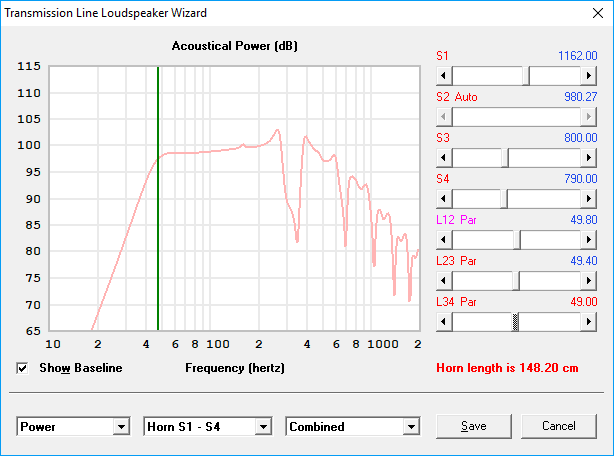Click the right arrow of the S3 slider
Viewport: 614px width, 456px height.
[x=589, y=158]
